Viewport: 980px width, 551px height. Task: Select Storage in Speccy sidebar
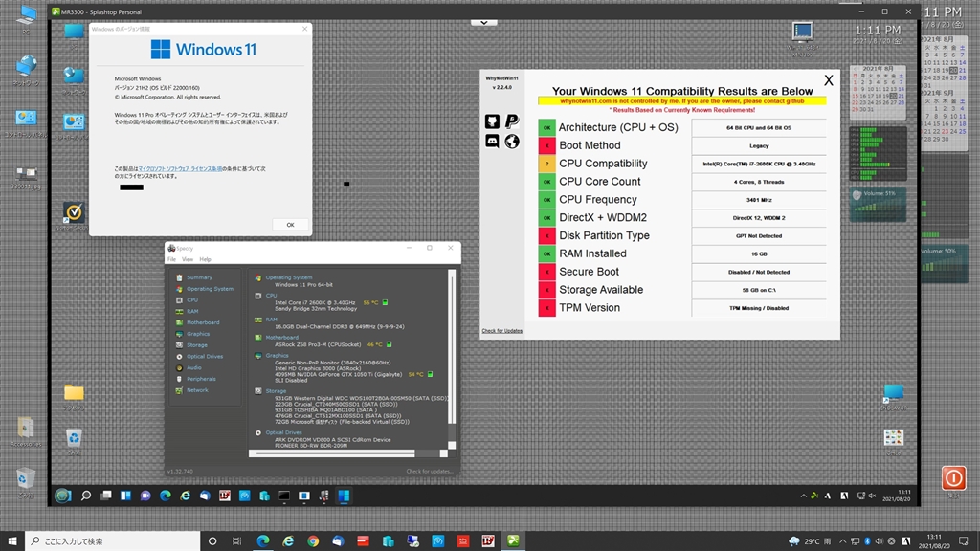coord(197,344)
